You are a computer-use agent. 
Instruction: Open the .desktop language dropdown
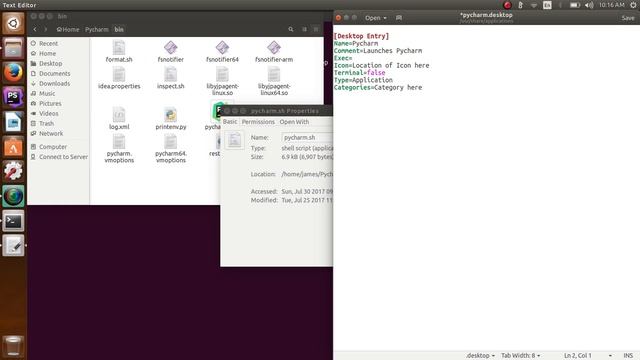click(x=480, y=356)
